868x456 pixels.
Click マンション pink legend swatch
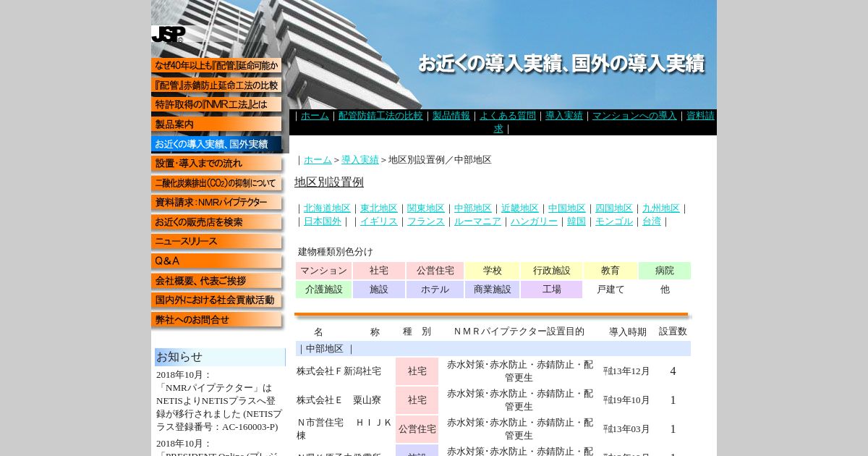(x=323, y=271)
